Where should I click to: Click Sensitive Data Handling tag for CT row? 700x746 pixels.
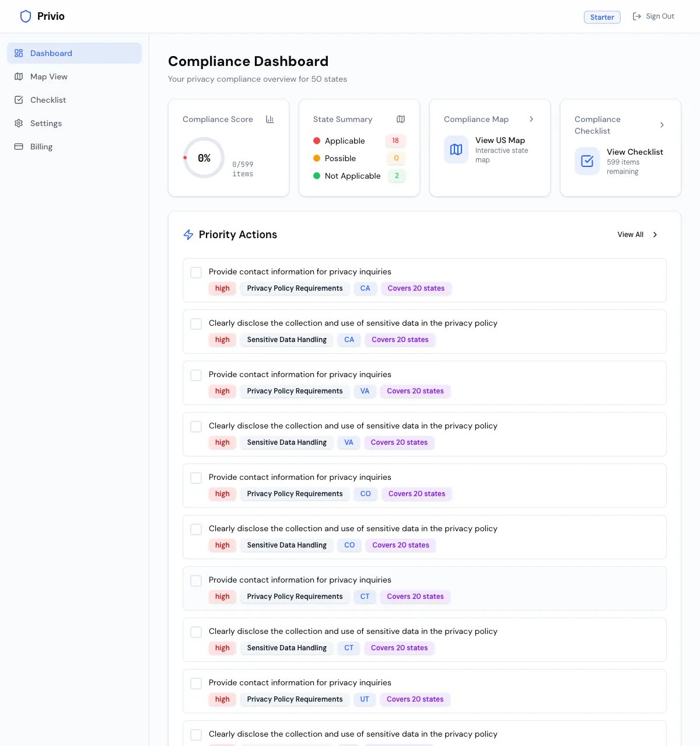[286, 648]
